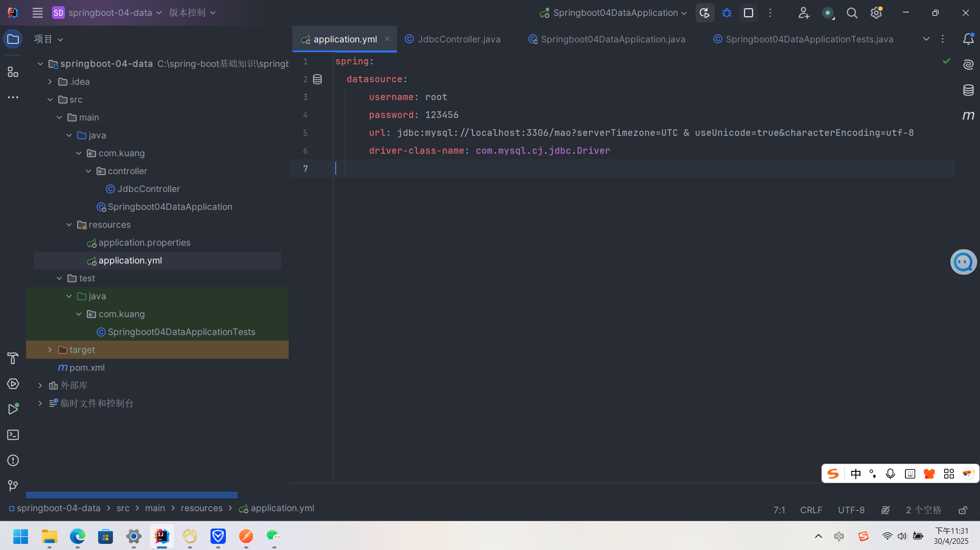The image size is (980, 550).
Task: Click the datasource gutter database icon
Action: (x=317, y=79)
